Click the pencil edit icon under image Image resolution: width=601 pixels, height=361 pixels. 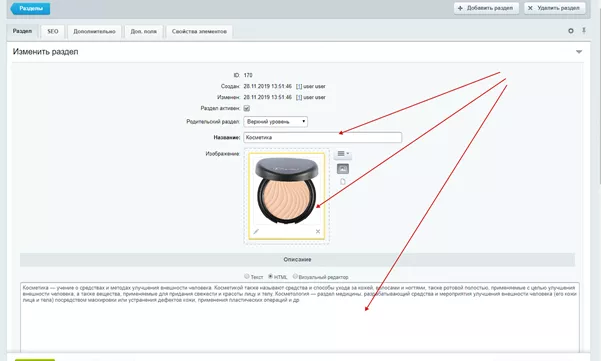tap(256, 231)
